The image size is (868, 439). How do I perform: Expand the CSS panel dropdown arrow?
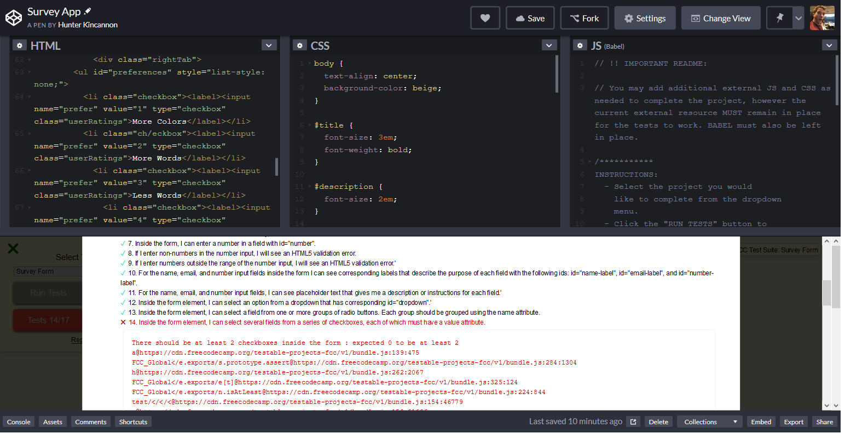tap(549, 45)
